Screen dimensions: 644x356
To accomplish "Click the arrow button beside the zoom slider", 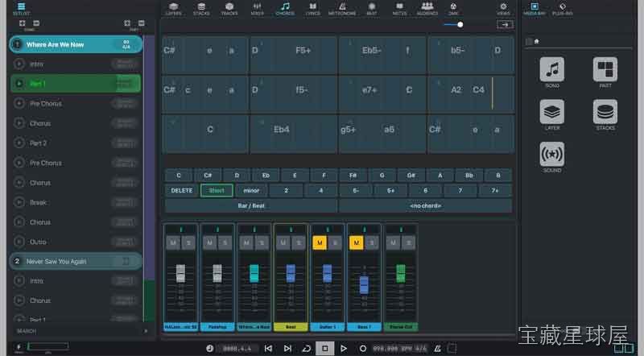I will coord(505,25).
